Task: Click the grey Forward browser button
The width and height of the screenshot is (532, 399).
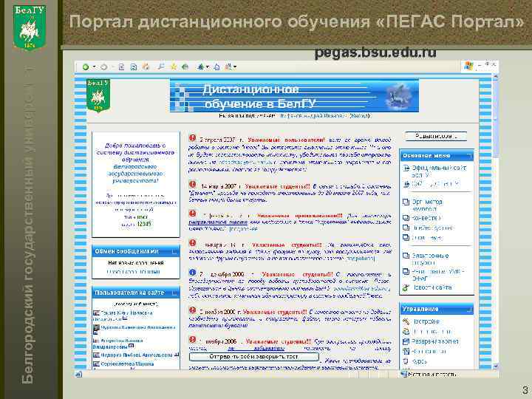Action: click(x=104, y=66)
